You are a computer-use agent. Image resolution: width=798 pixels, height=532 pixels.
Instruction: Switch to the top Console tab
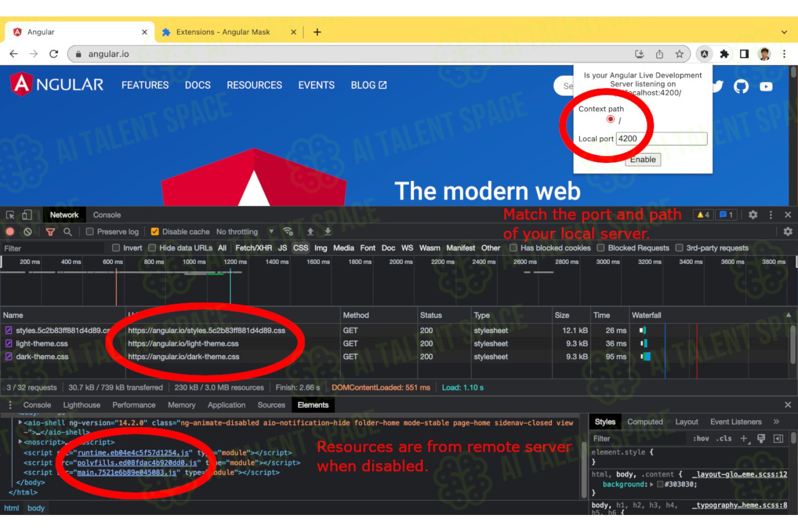107,215
